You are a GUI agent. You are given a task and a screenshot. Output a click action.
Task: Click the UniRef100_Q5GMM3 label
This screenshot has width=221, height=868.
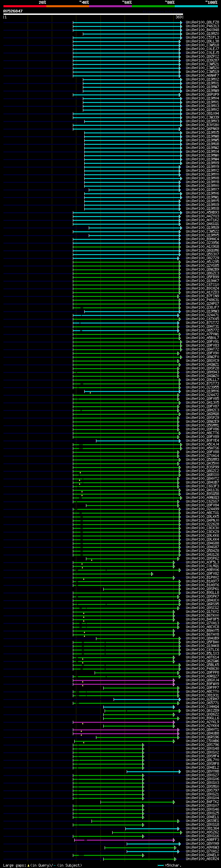point(202,460)
